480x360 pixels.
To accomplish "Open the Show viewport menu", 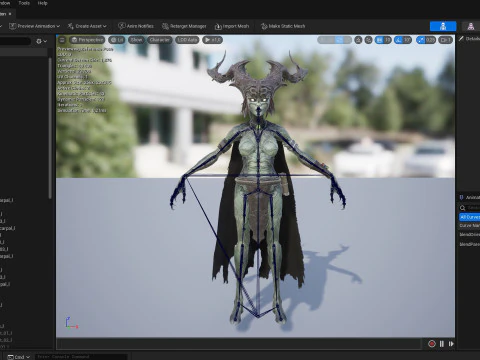I will point(136,40).
